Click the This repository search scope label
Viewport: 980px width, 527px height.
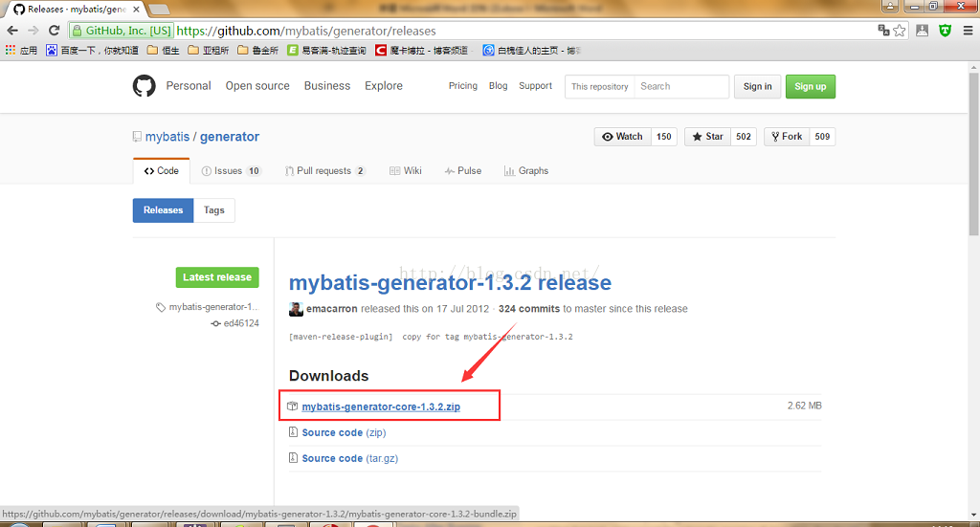click(599, 87)
